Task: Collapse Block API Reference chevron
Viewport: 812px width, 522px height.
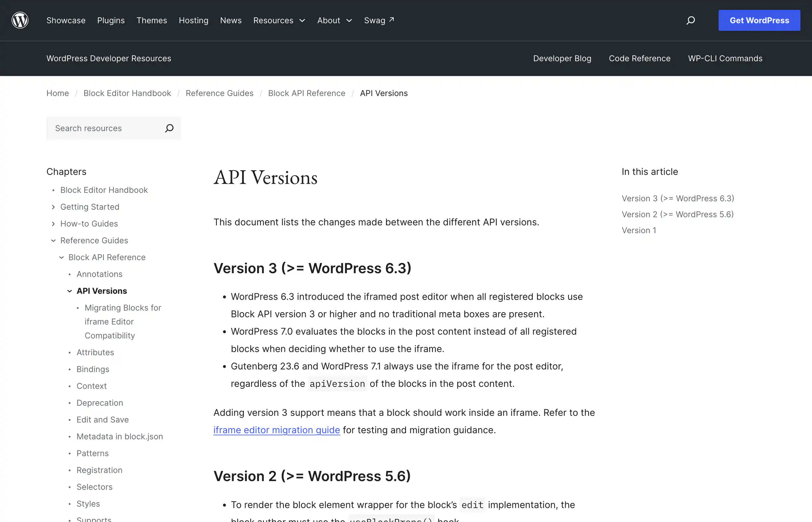Action: (61, 257)
